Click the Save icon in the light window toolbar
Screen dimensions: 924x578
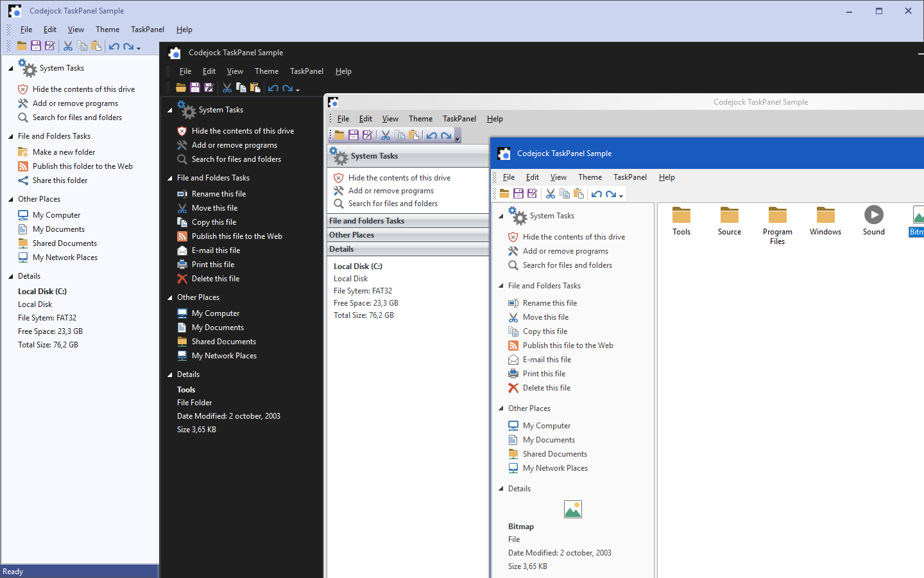[36, 46]
